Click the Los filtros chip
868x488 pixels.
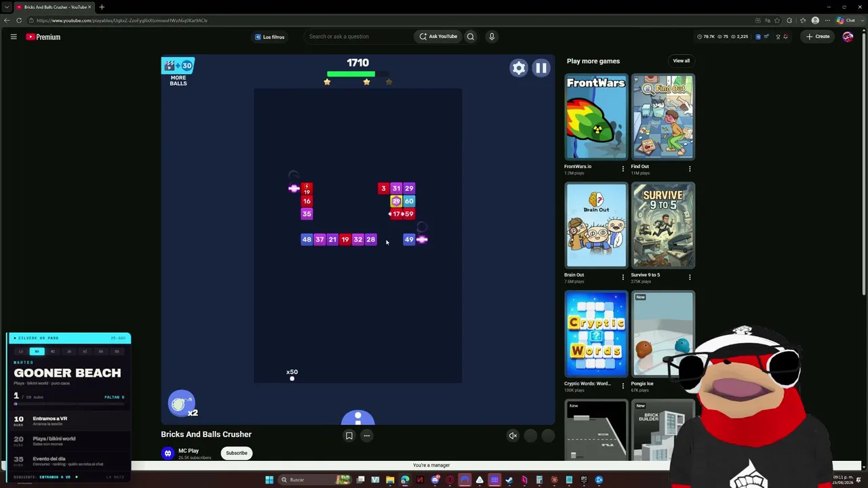coord(270,37)
